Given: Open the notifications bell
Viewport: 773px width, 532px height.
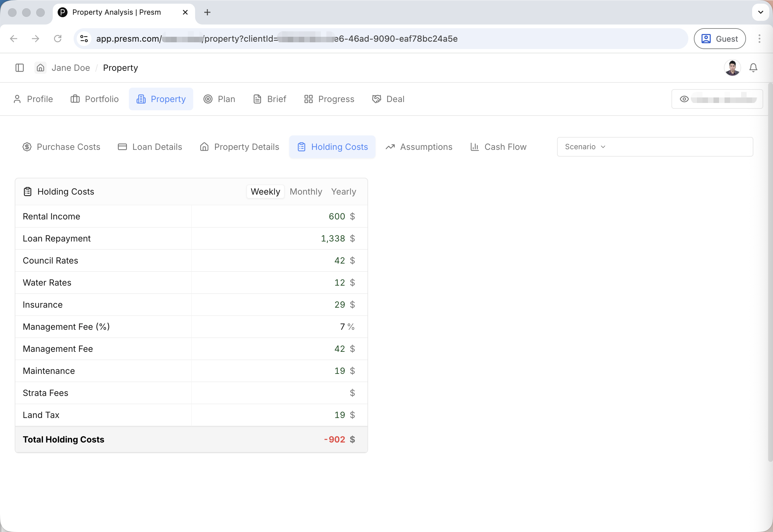Looking at the screenshot, I should tap(753, 68).
